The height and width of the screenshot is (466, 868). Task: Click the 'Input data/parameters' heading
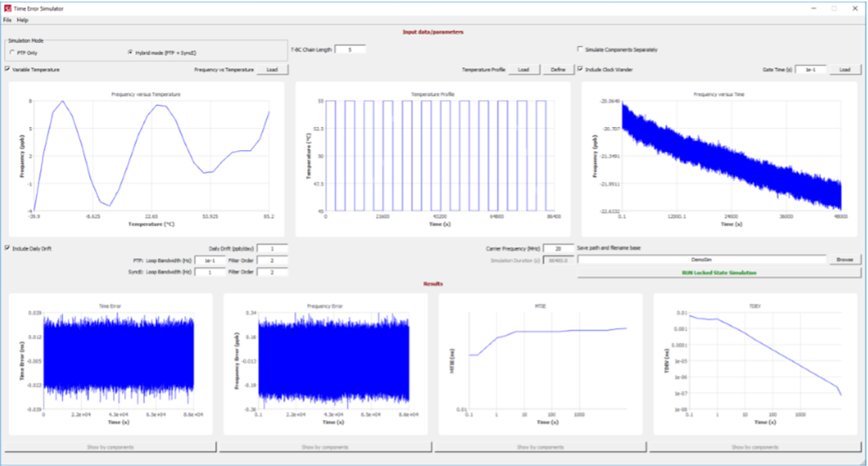(x=433, y=31)
